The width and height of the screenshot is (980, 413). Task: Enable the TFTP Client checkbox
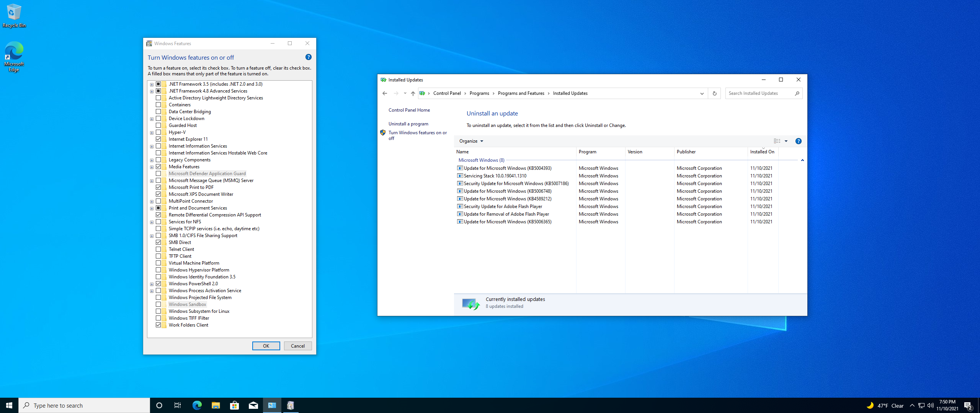tap(158, 256)
